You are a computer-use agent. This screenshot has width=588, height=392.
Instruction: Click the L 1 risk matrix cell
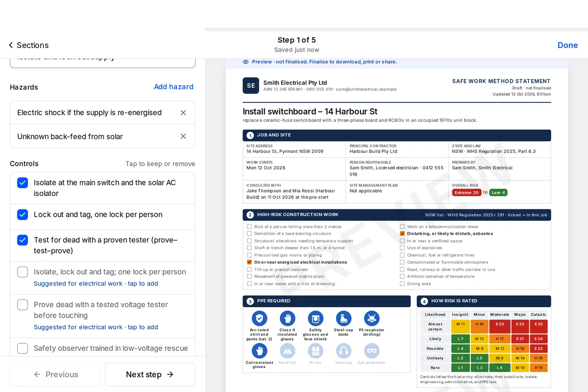460,367
